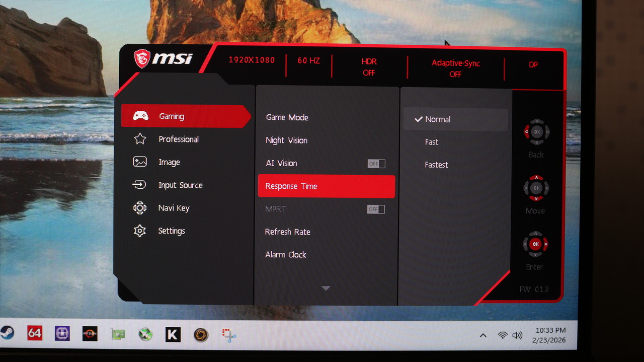The image size is (644, 362).
Task: Choose the Fast response time option
Action: tap(432, 142)
